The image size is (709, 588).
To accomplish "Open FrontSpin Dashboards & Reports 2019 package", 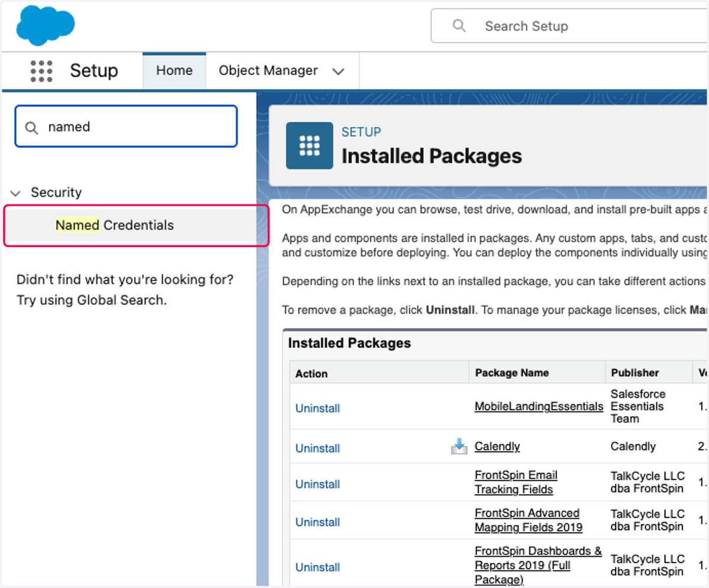I will pos(538,565).
